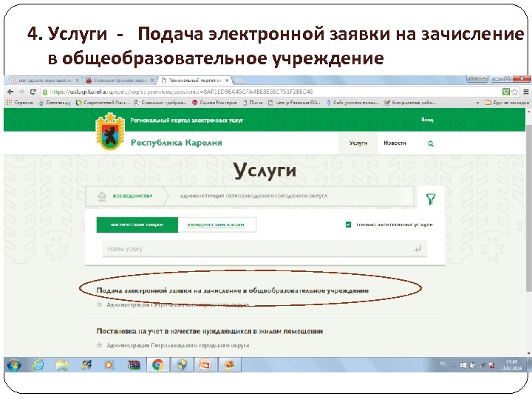Open the shield icon on taskbar
The height and width of the screenshot is (399, 532).
[x=182, y=365]
